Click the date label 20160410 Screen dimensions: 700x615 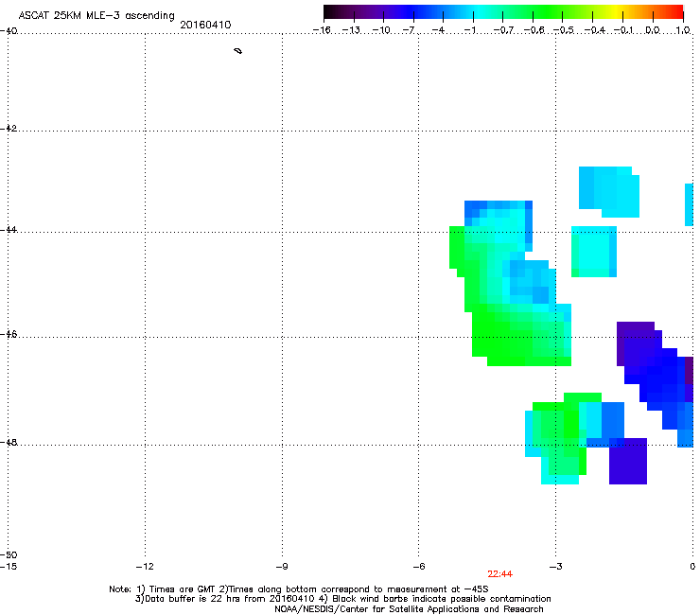tap(205, 25)
